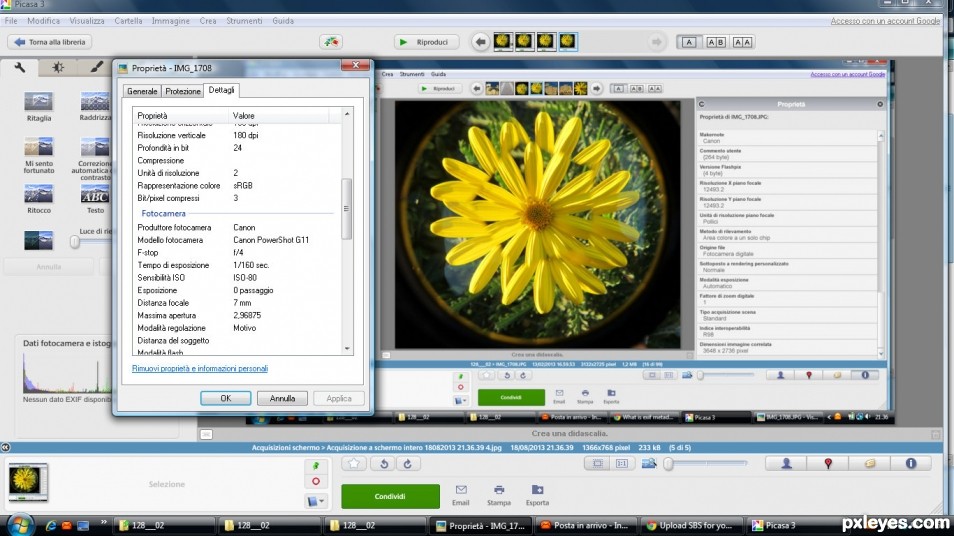Open the Modifica menu

(43, 21)
